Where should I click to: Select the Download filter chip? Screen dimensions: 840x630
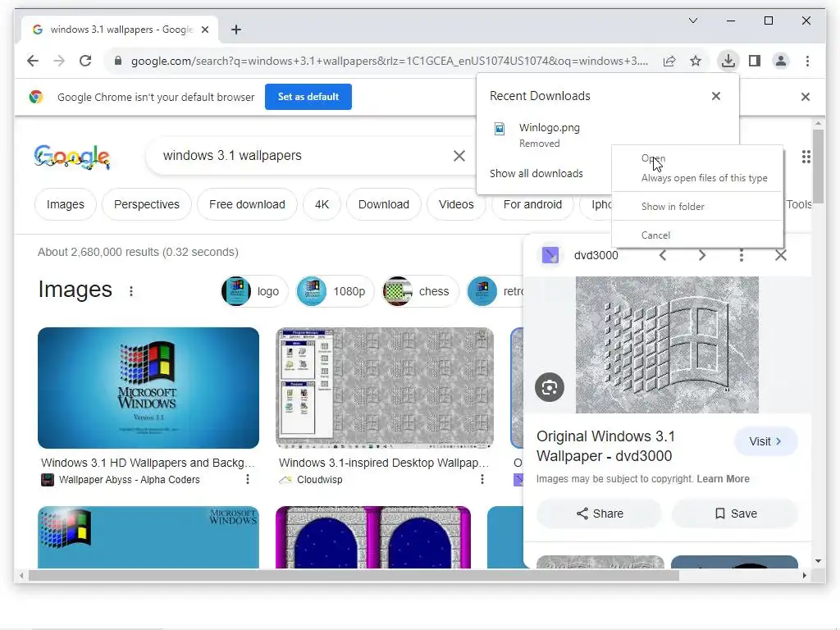coord(384,204)
